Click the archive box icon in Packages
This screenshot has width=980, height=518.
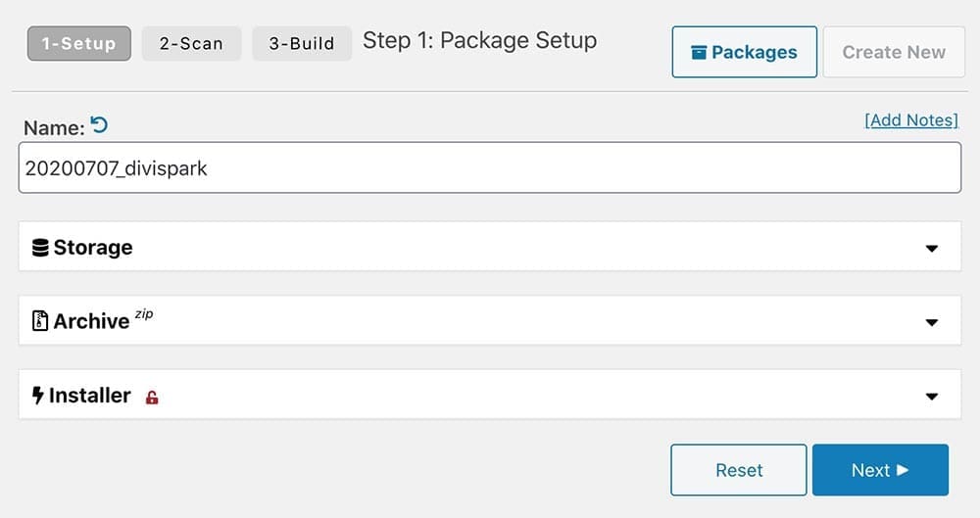coord(699,53)
